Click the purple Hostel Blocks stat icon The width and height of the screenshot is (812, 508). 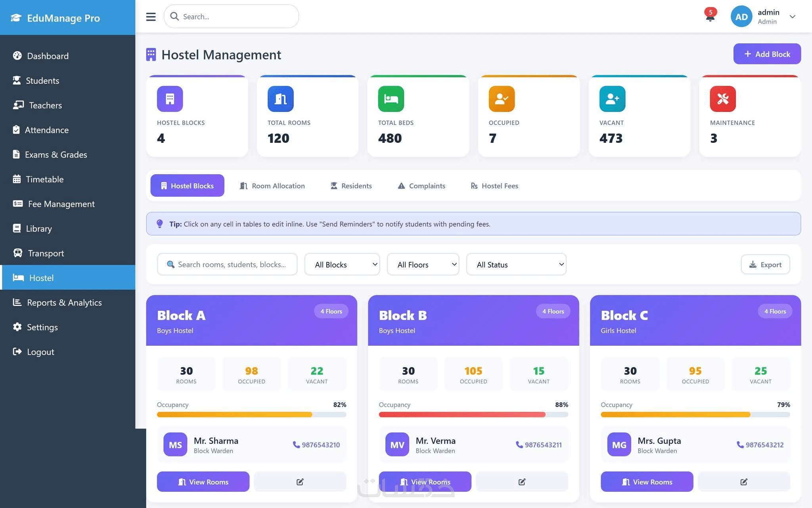pyautogui.click(x=170, y=99)
